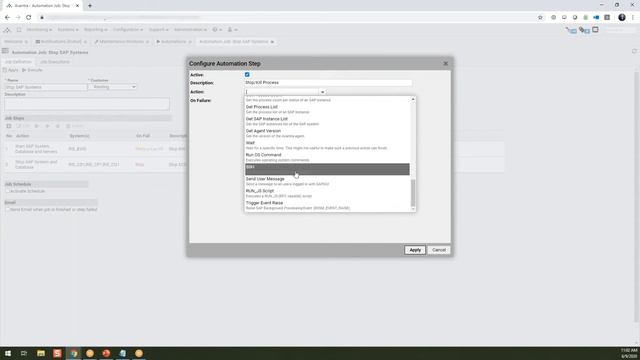Viewport: 640px width, 360px height.
Task: Choose Send User Message option
Action: point(327,181)
